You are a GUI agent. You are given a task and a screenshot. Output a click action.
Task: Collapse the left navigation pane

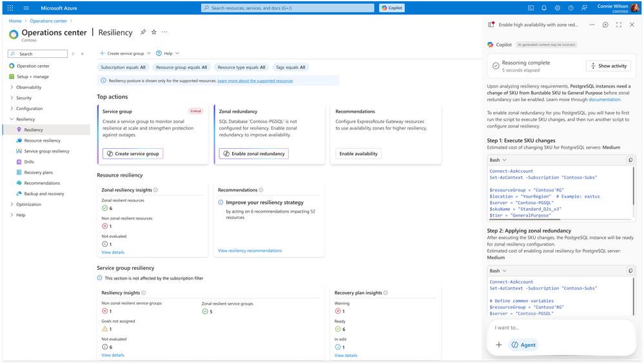click(x=83, y=53)
